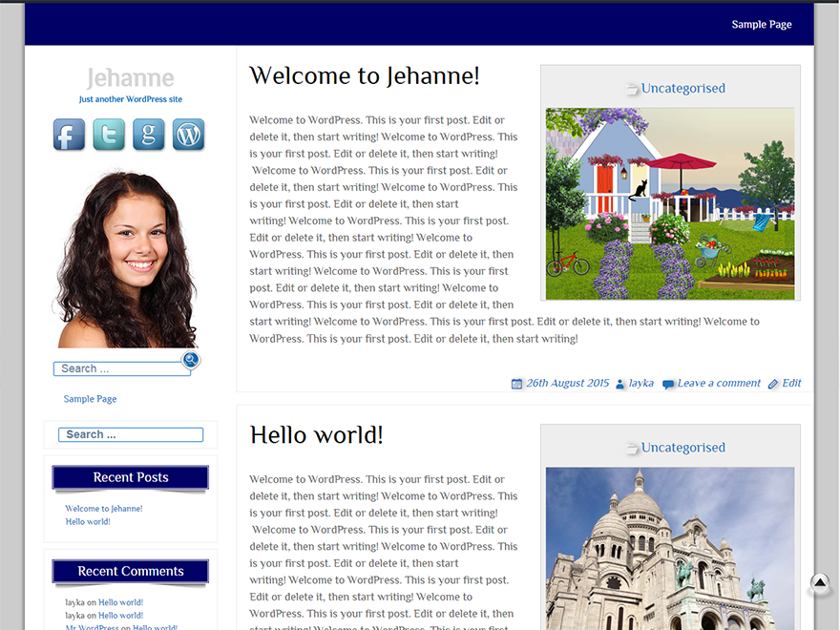Open Welcome to Jehanne! under Recent Posts
Image resolution: width=840 pixels, height=630 pixels.
104,509
